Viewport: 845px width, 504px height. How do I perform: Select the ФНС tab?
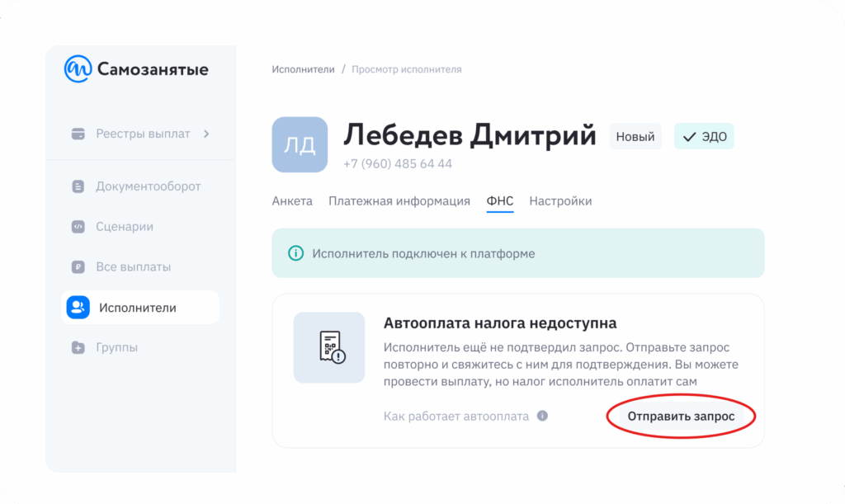500,201
